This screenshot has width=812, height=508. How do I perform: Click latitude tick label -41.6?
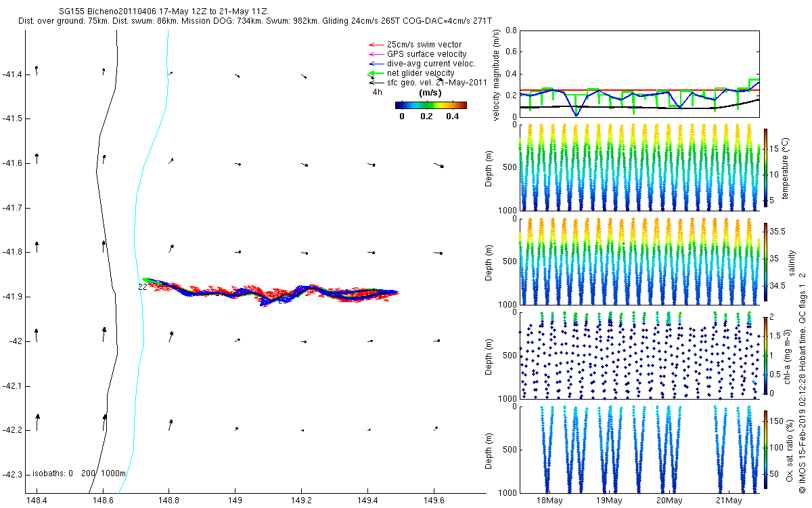click(x=13, y=163)
